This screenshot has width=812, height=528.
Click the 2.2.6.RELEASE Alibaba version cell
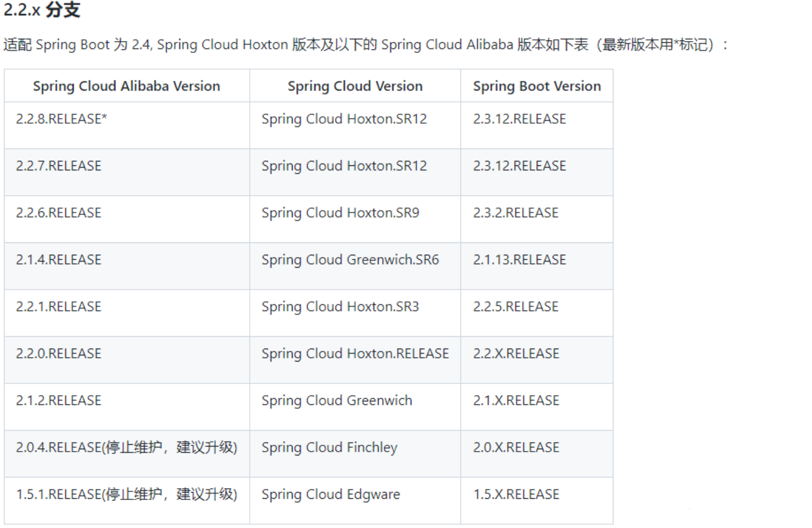pyautogui.click(x=59, y=213)
